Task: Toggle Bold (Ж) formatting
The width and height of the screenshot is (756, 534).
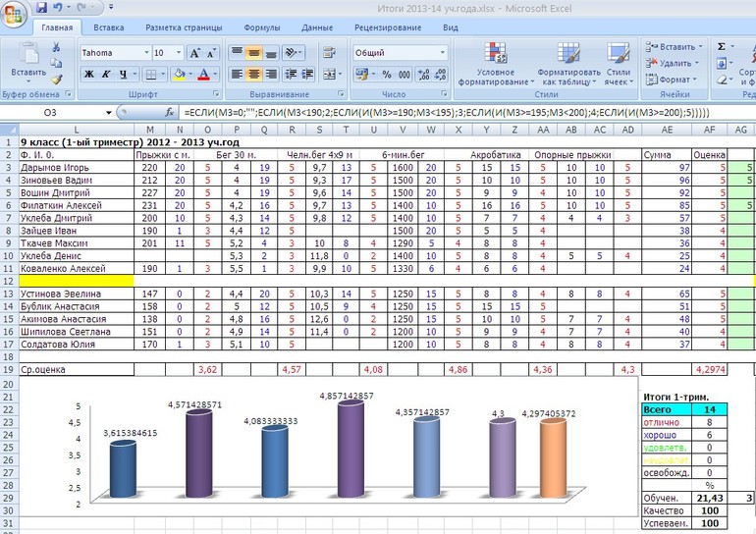Action: point(89,75)
